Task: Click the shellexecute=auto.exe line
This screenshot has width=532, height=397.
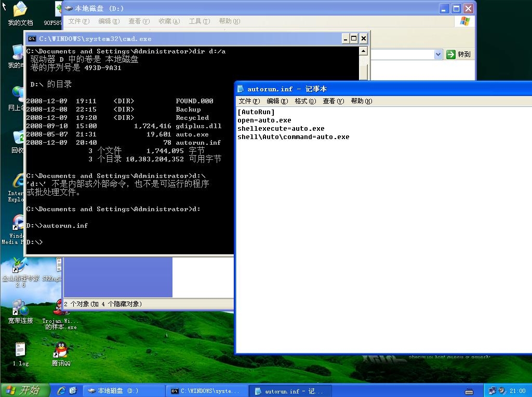Action: point(281,129)
